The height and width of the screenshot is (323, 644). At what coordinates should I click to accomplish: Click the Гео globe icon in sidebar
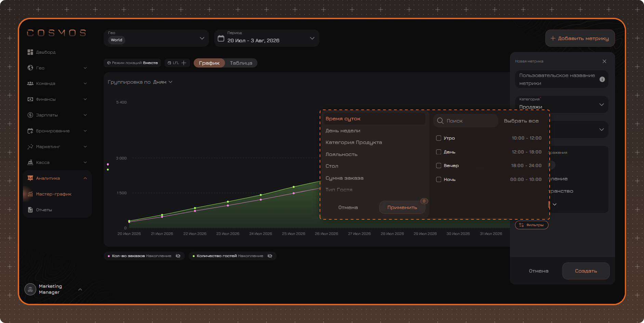[x=30, y=68]
